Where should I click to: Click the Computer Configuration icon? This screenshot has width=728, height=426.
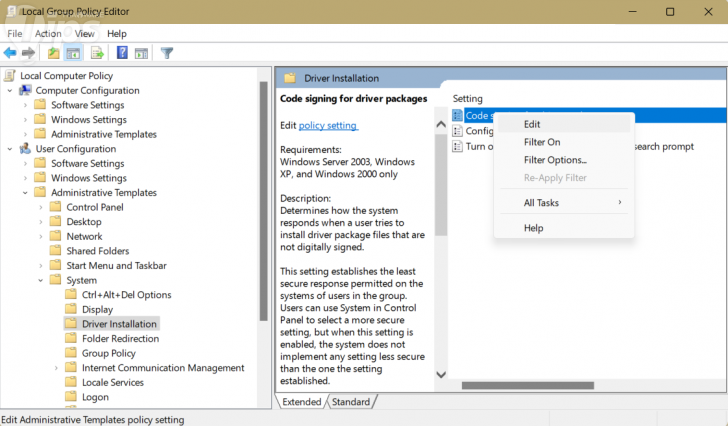pyautogui.click(x=25, y=90)
